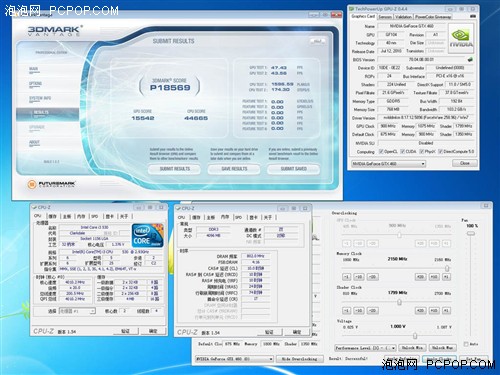Viewport: 500px width, 375px height.
Task: Click 验证 in CPU-Z processor window
Action: [125, 331]
